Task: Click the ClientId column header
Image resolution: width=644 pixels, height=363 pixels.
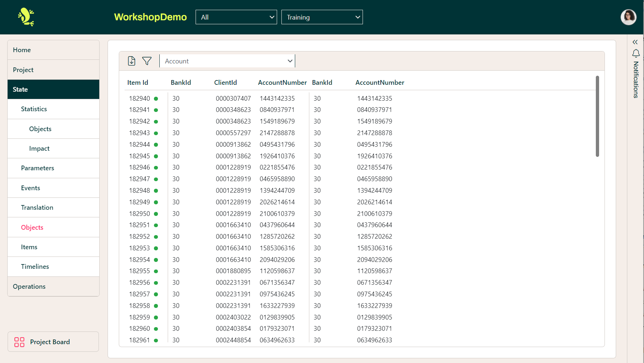Action: point(225,83)
